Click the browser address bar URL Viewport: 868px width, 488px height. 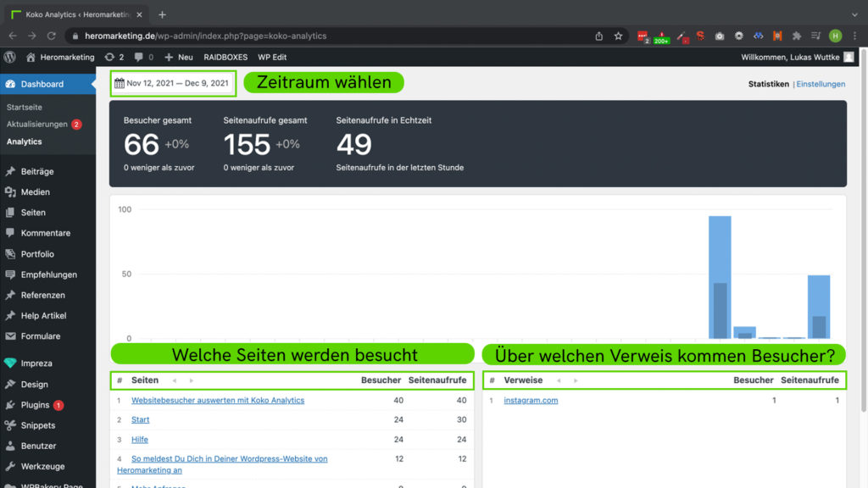pyautogui.click(x=205, y=36)
